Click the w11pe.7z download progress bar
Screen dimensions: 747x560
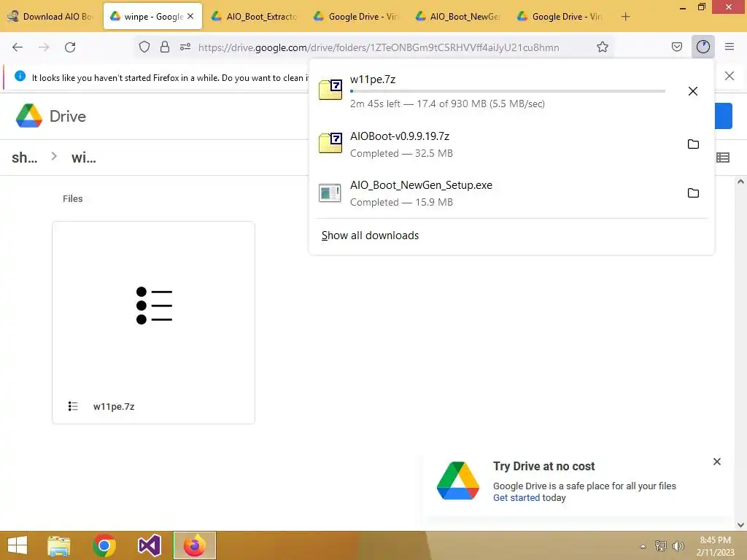click(508, 91)
